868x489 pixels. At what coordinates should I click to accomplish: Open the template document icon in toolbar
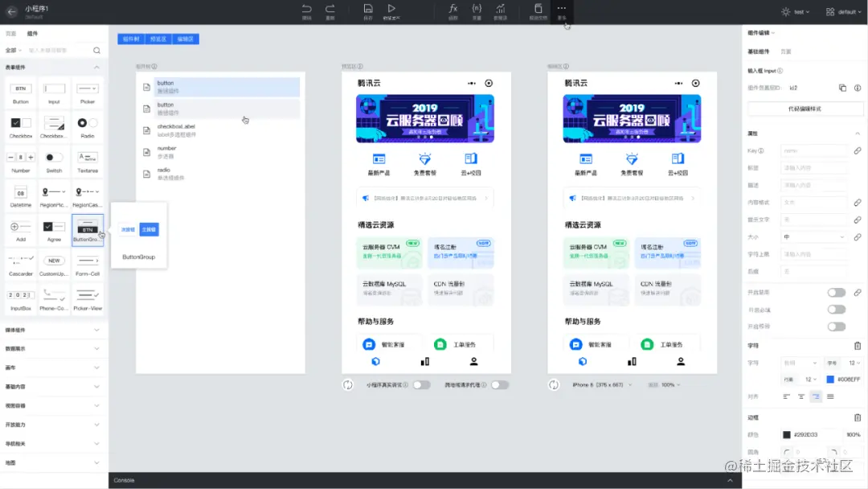tap(538, 8)
